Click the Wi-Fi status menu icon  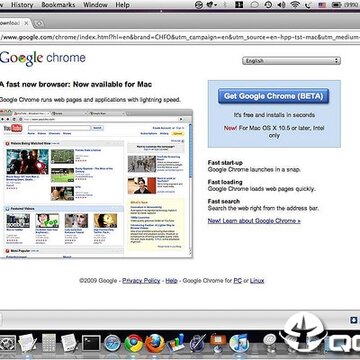click(295, 5)
